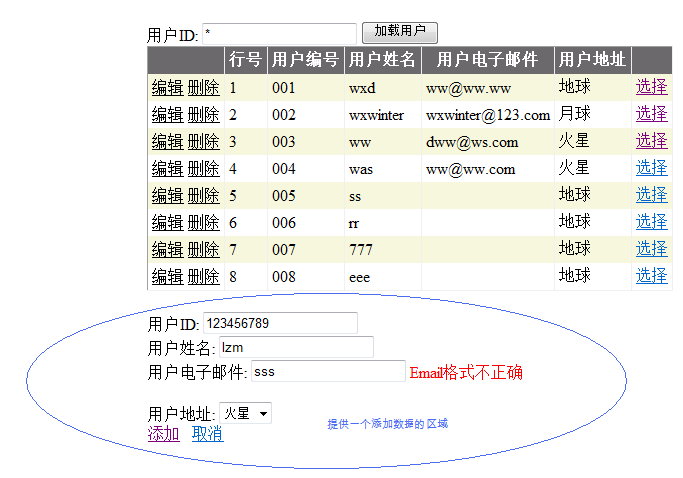Select the row for user 008
The width and height of the screenshot is (683, 478).
652,276
